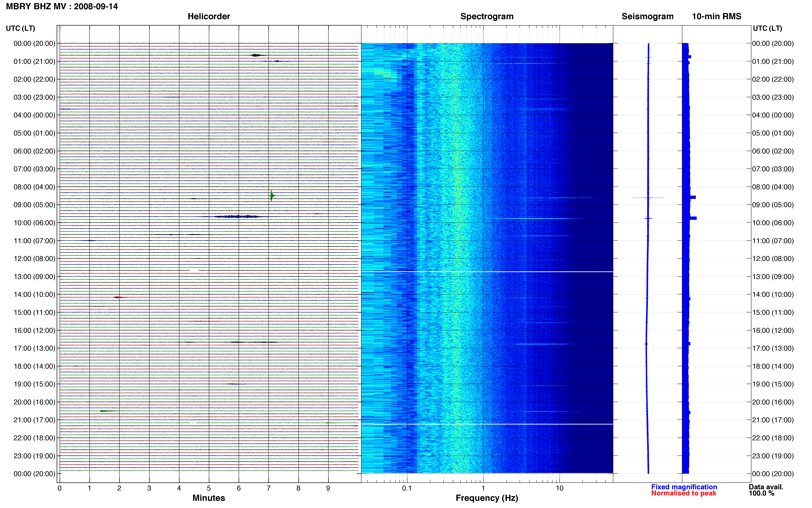Click left time label '10:00 (06:00)'
This screenshot has width=812, height=508.
pos(34,223)
